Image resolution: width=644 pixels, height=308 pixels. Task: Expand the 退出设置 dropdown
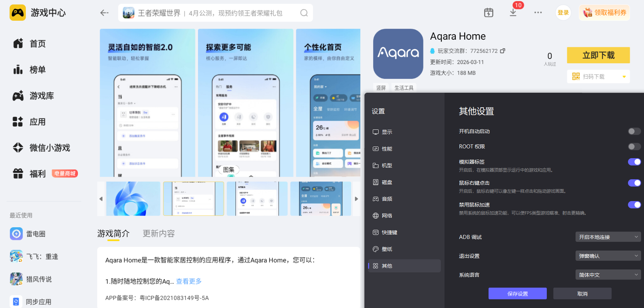[x=608, y=256]
